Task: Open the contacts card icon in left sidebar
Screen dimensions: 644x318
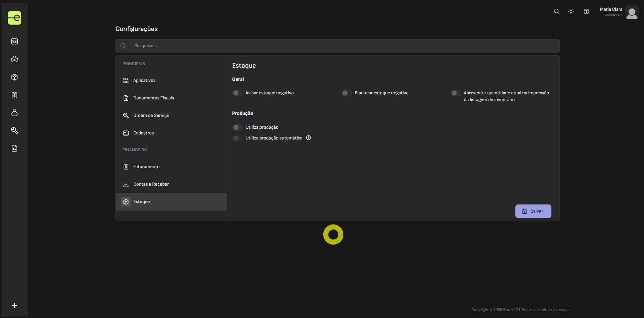Action: pos(14,41)
